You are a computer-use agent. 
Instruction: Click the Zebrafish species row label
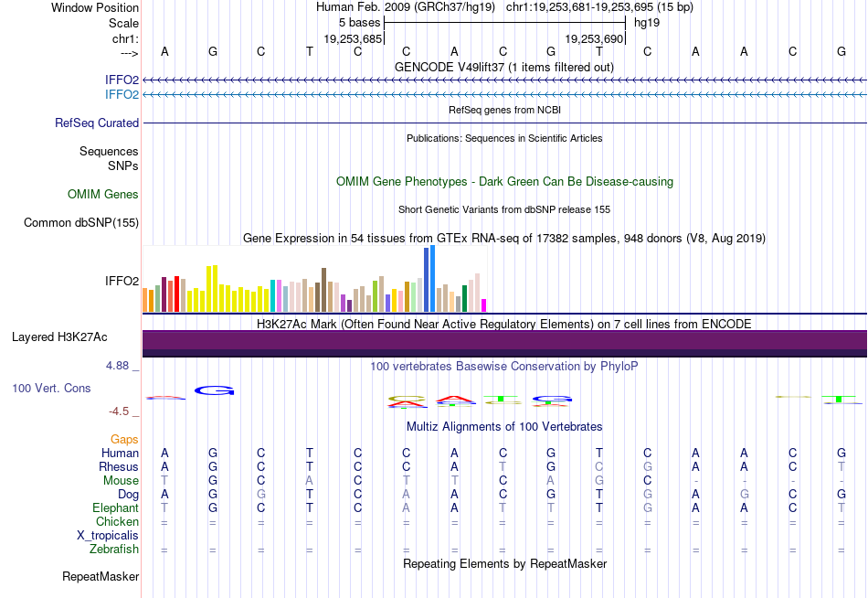click(x=114, y=549)
